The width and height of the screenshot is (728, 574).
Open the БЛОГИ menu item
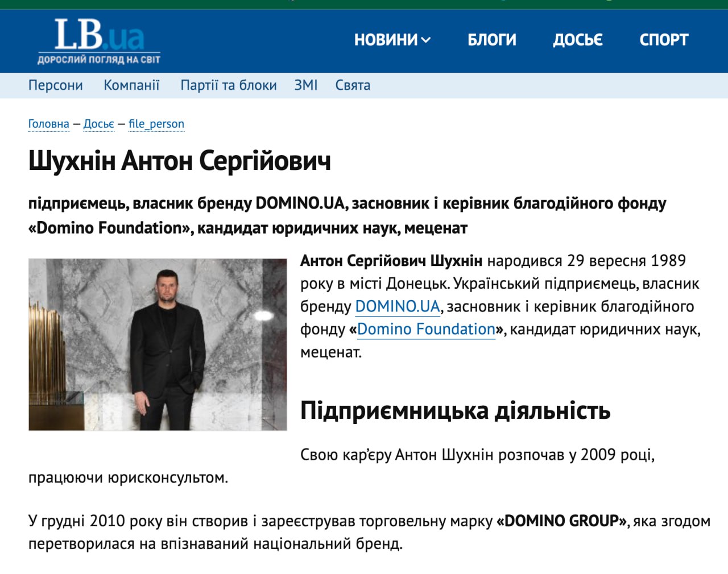(492, 40)
